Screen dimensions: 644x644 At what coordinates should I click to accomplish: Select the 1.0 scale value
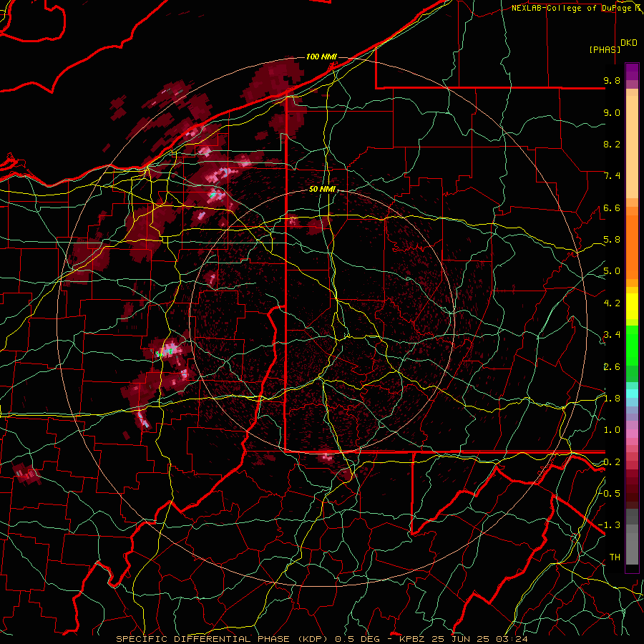coord(612,430)
